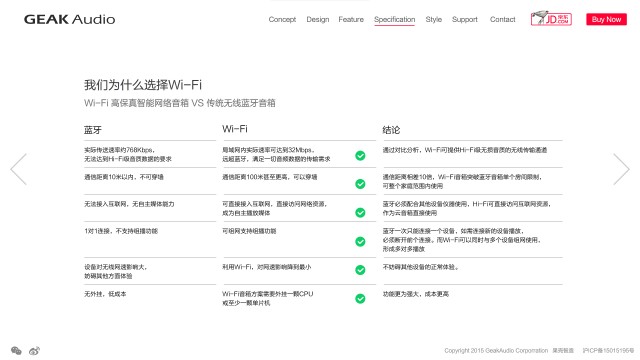Click the Copyright 2015 GeakAudio Corporation text

tap(496, 351)
